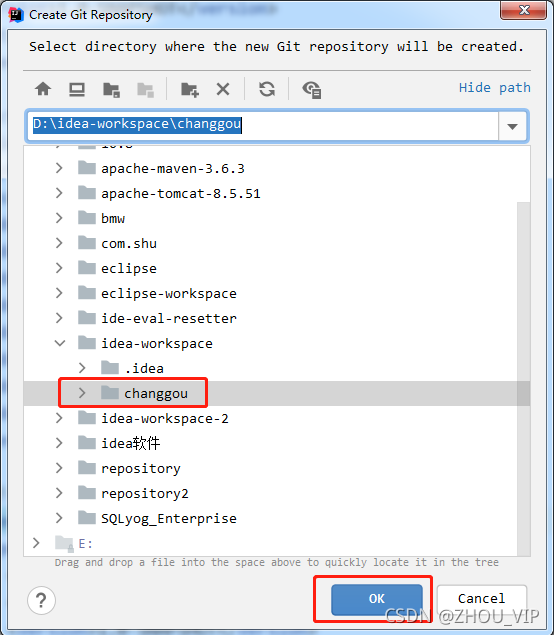
Task: Expand the apache-tomcat-8.5.51 folder
Action: pyautogui.click(x=59, y=193)
